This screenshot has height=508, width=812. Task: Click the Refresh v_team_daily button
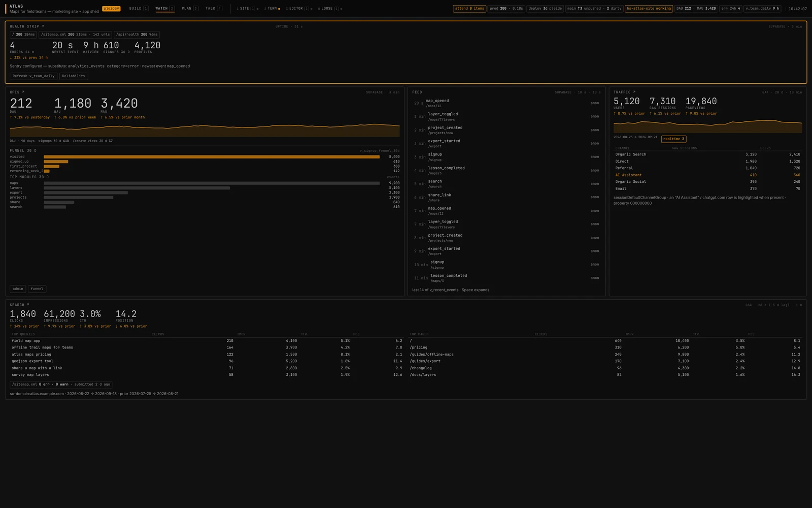coord(33,76)
